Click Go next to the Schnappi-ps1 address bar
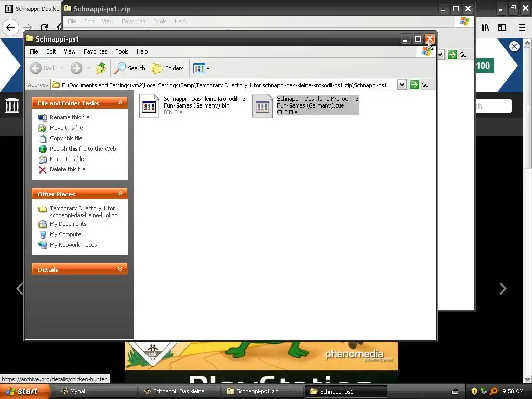Screen dimensions: 532x399 pyautogui.click(x=419, y=85)
